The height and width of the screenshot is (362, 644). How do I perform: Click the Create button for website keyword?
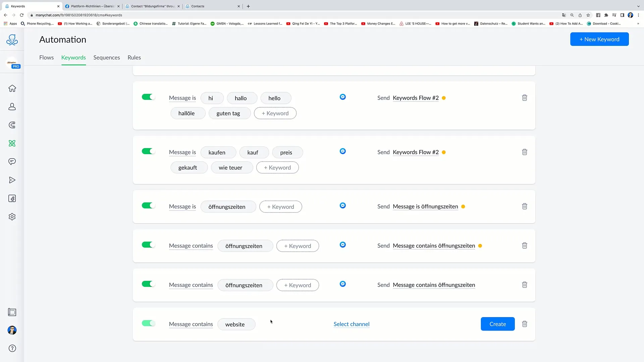click(498, 324)
